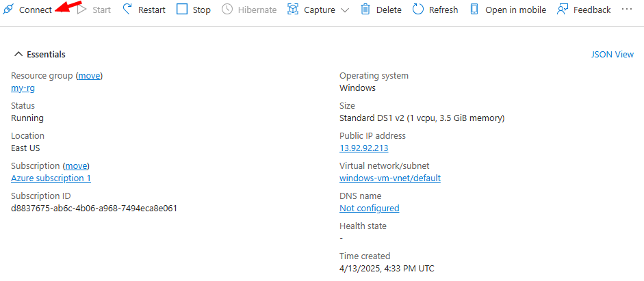This screenshot has width=644, height=281.
Task: Click the Connect toolbar label
Action: 36,10
